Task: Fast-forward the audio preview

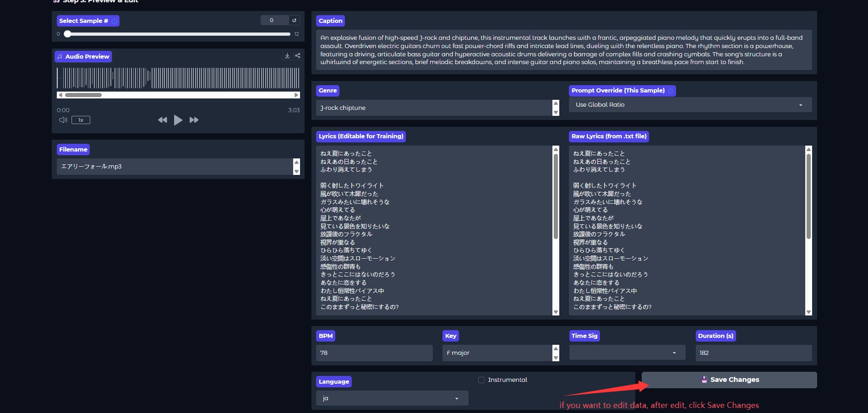Action: click(194, 120)
